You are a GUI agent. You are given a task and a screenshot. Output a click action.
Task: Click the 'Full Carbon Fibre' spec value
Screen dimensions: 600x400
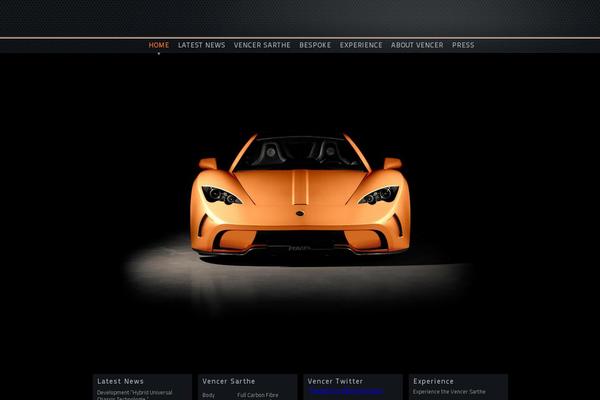pos(258,395)
